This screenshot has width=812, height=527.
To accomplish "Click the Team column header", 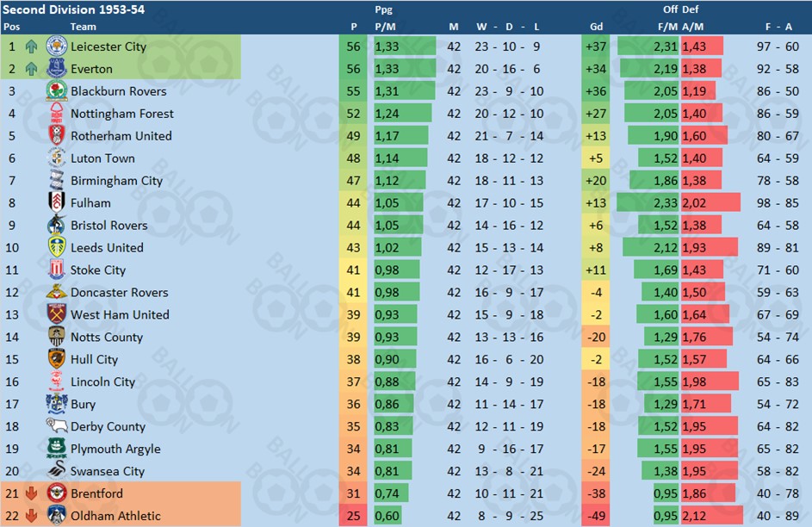I will point(83,27).
